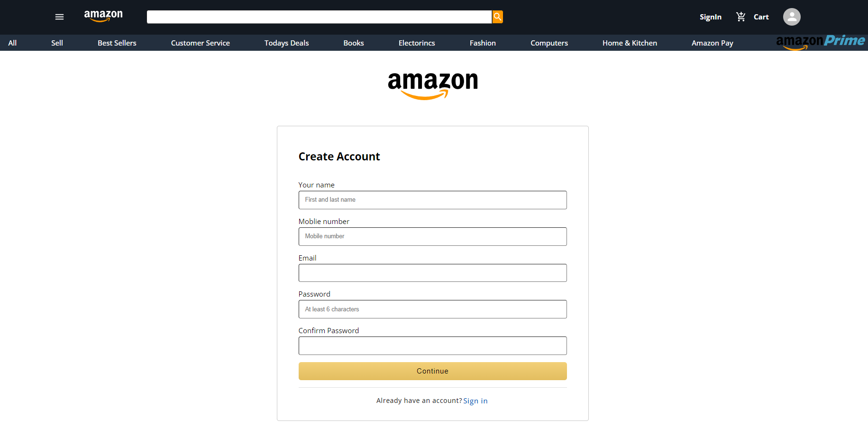868x439 pixels.
Task: Focus the Mobile number input field
Action: click(x=433, y=236)
